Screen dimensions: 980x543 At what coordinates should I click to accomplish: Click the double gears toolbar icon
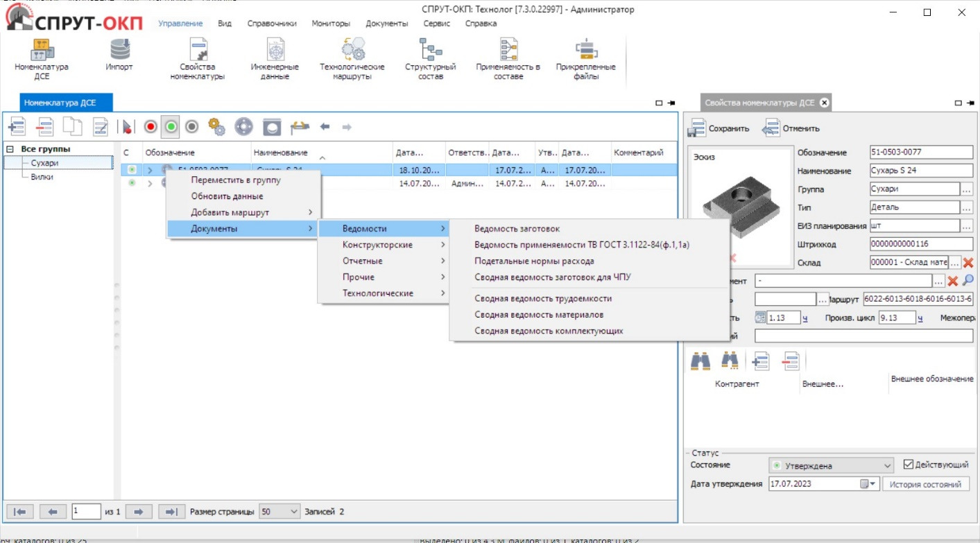[x=217, y=127]
